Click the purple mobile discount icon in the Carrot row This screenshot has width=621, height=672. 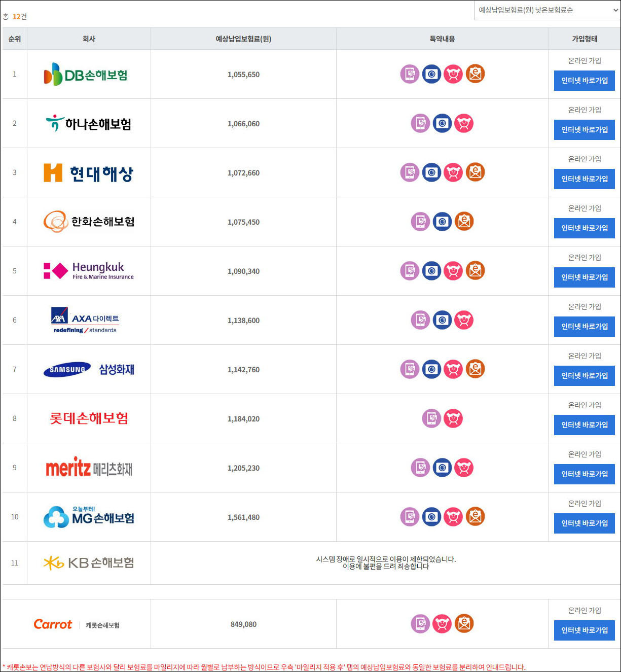pos(421,624)
